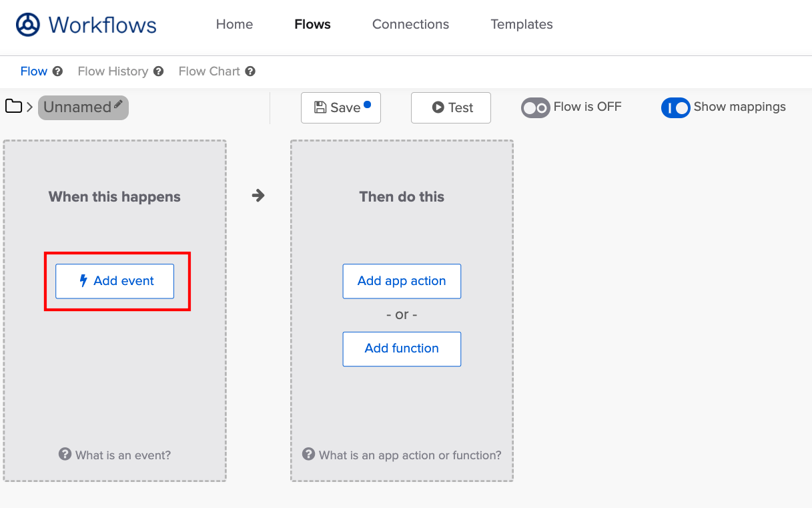The height and width of the screenshot is (508, 812).
Task: Save the flow using Save button
Action: tap(340, 108)
